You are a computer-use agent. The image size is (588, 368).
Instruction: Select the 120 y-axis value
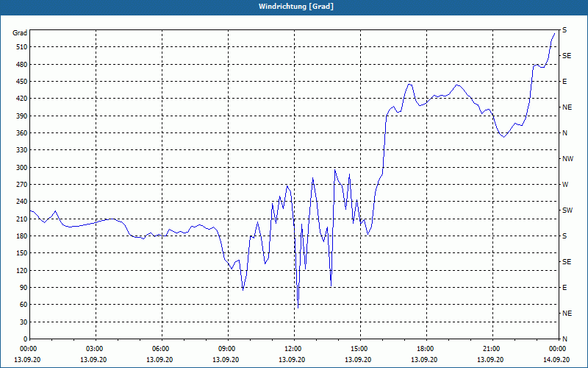click(21, 270)
